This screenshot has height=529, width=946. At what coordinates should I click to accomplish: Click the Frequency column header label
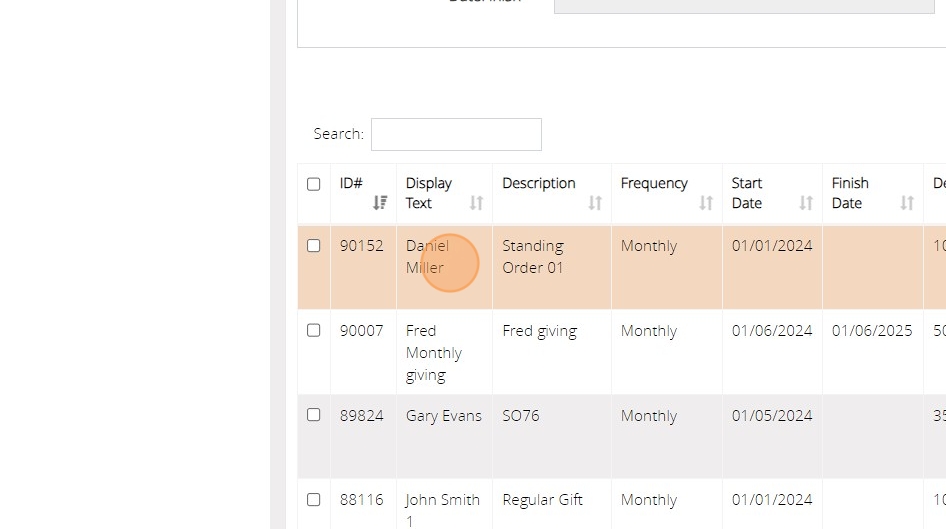pyautogui.click(x=654, y=183)
